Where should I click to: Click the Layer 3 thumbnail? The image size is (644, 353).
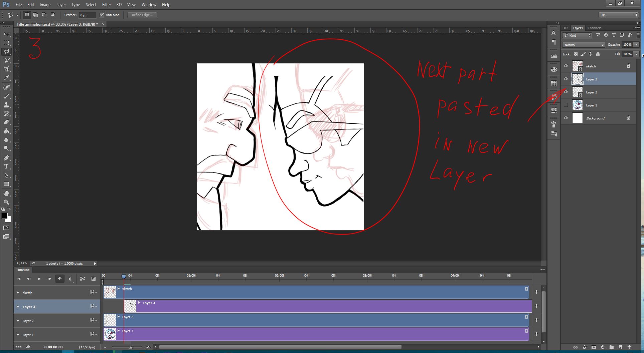[577, 79]
